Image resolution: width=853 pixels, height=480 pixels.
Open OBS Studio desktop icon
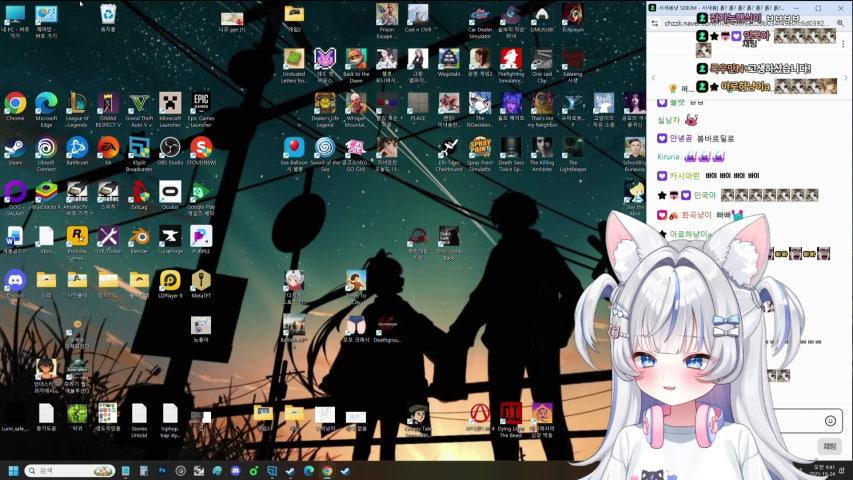coord(170,148)
